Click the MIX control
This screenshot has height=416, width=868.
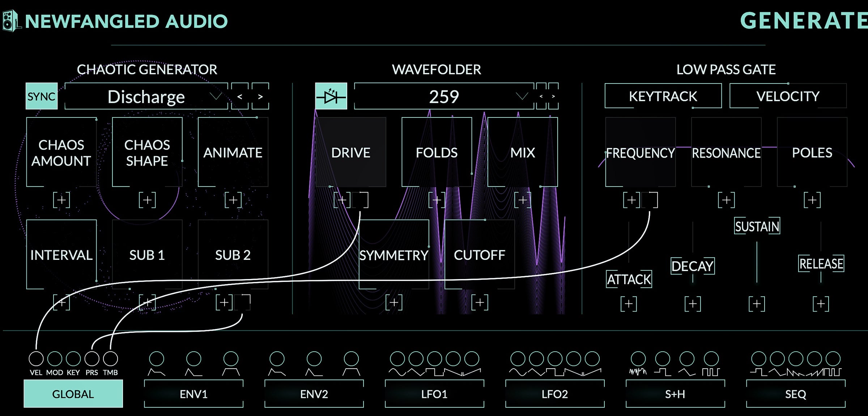tap(523, 152)
